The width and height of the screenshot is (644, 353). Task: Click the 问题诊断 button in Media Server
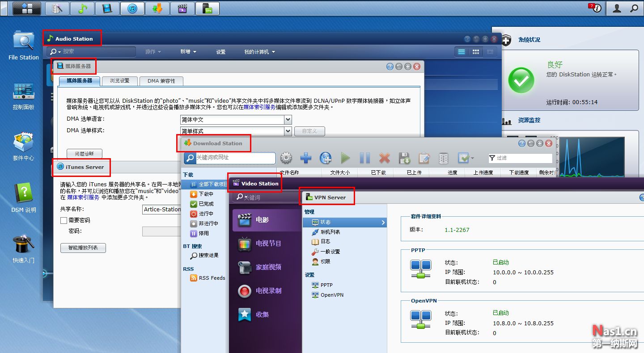85,154
